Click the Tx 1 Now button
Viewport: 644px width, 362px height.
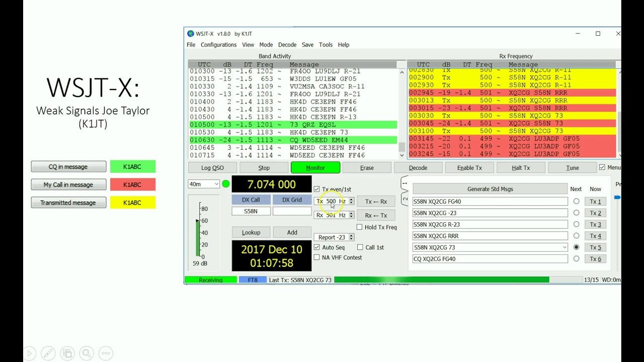(596, 202)
